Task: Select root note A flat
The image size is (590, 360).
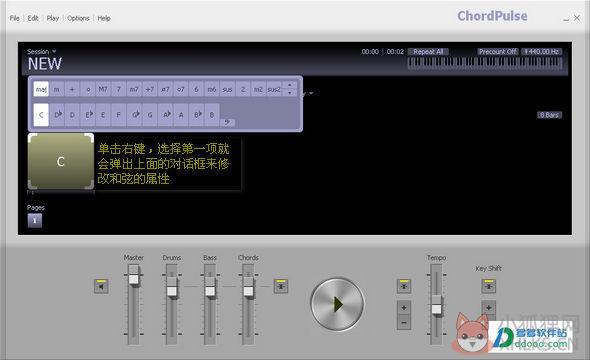Action: pyautogui.click(x=165, y=115)
